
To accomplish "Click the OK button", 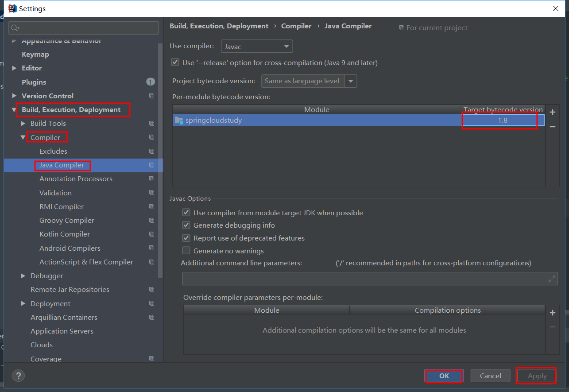I will pos(444,376).
